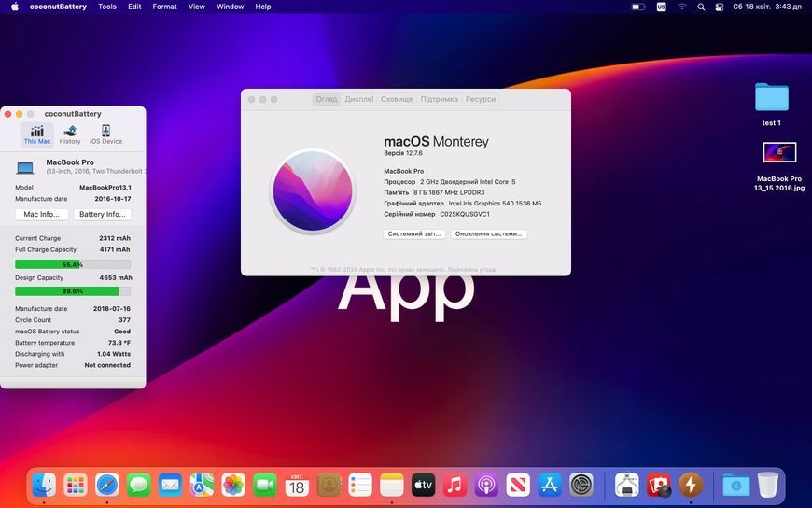Open Системний звіт... button
The height and width of the screenshot is (508, 812).
click(x=414, y=233)
